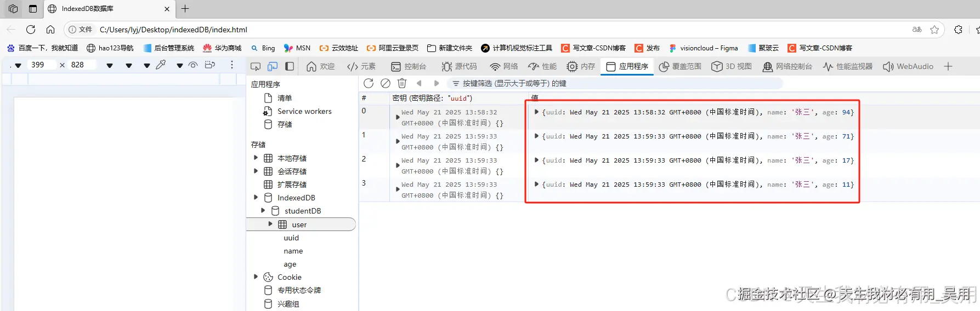This screenshot has width=980, height=311.
Task: Switch to the 元素 (Elements) tab
Action: pos(361,66)
